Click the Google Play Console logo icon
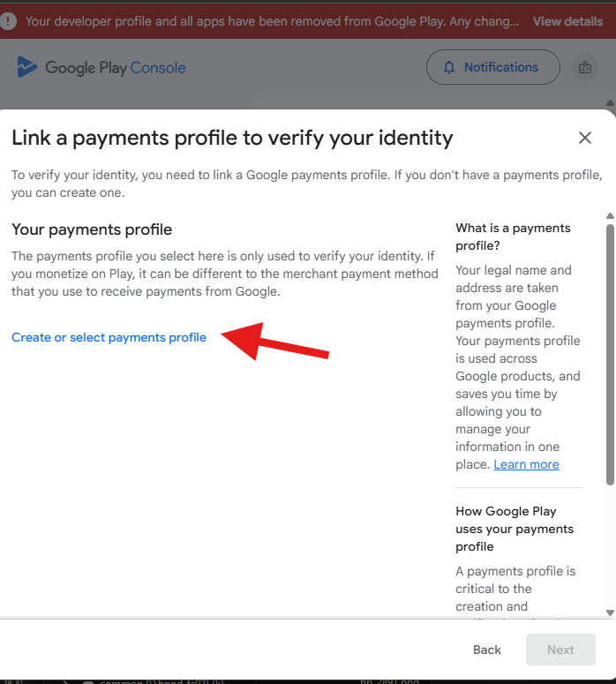 pos(27,67)
